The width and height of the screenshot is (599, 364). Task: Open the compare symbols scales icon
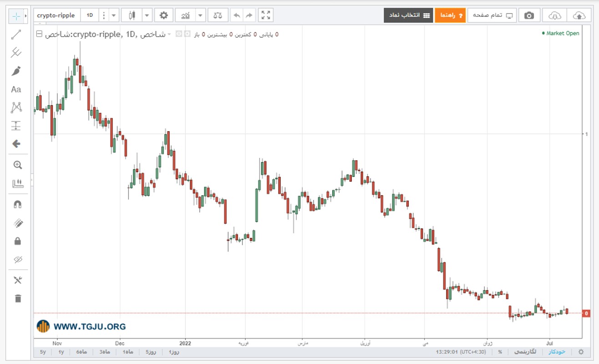(218, 15)
